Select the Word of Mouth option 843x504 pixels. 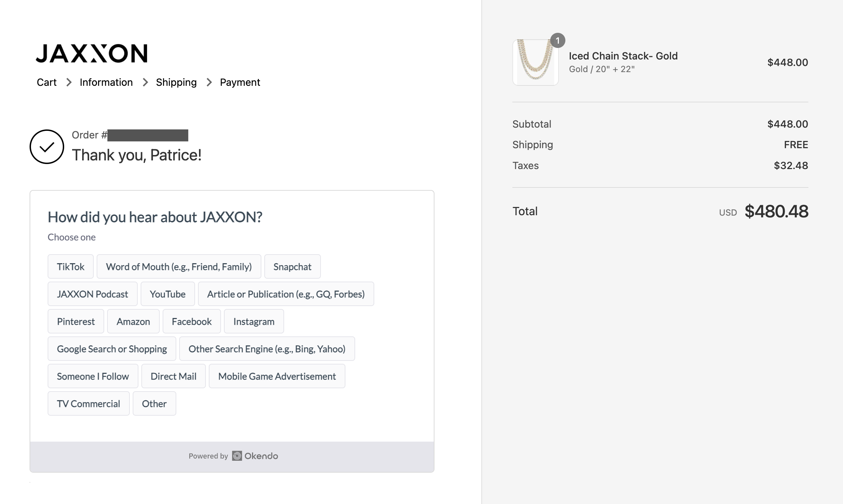(179, 267)
